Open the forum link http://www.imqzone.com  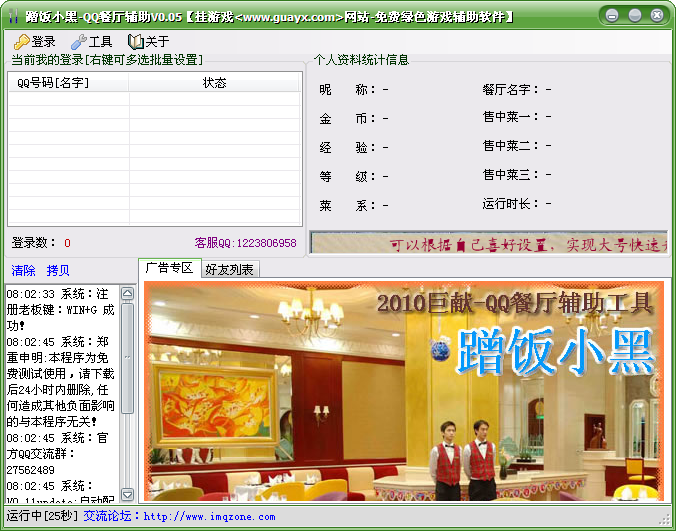tap(210, 516)
